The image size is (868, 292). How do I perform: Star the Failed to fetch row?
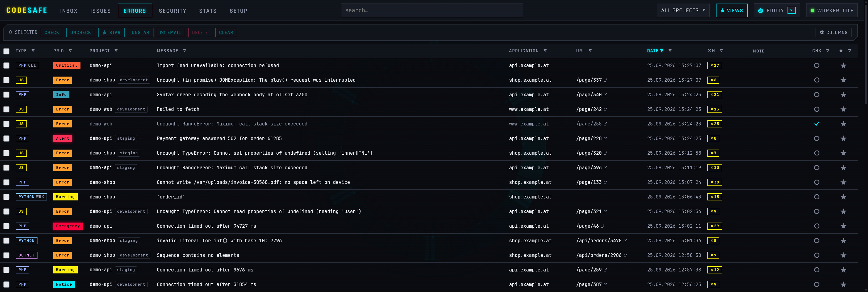(843, 109)
